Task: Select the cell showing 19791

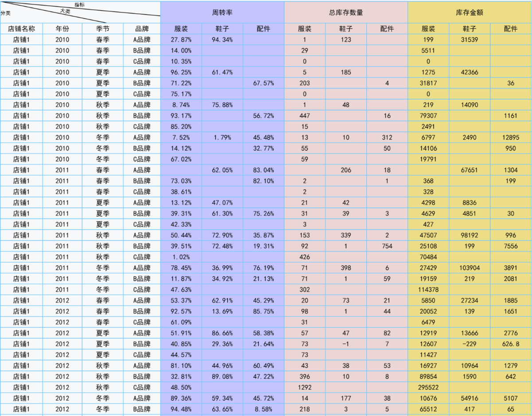Action: coord(428,159)
